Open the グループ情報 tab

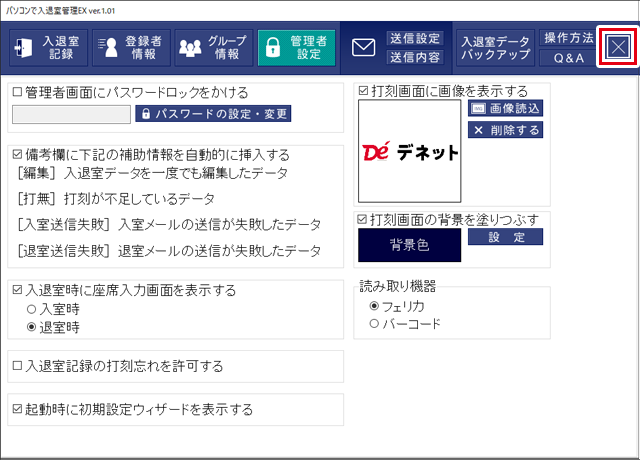(214, 48)
